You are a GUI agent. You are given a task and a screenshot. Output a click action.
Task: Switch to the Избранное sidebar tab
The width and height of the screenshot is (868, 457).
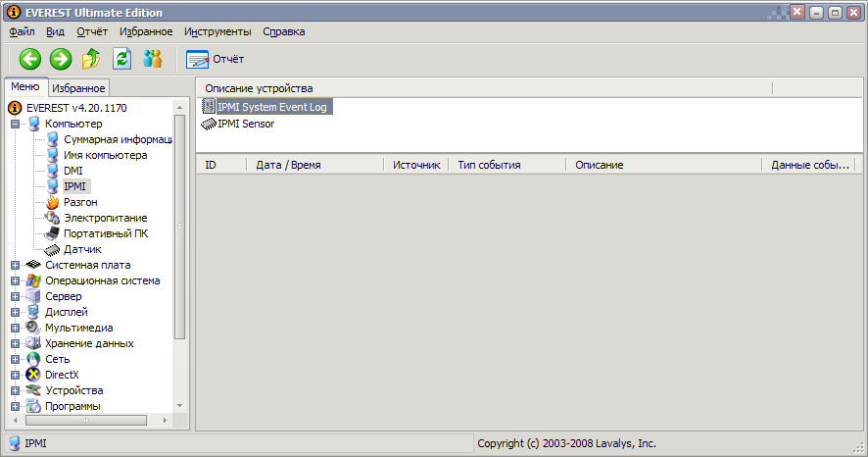(x=78, y=88)
